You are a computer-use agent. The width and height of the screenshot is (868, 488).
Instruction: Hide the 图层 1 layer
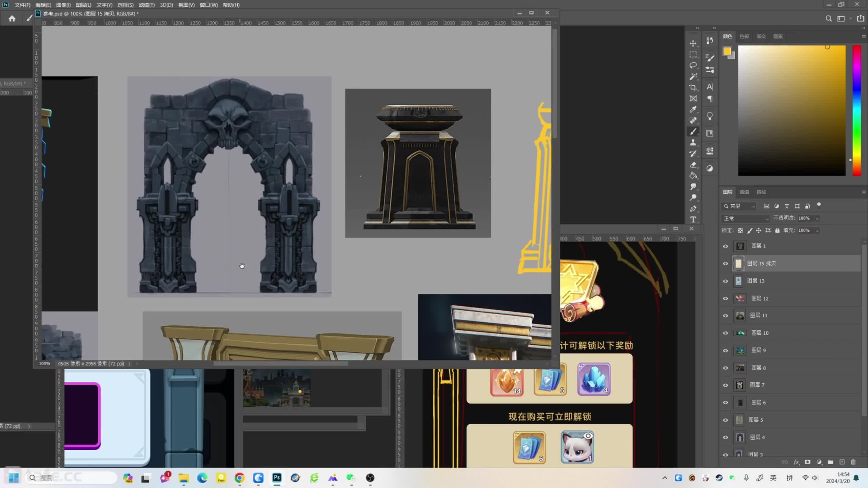coord(726,246)
